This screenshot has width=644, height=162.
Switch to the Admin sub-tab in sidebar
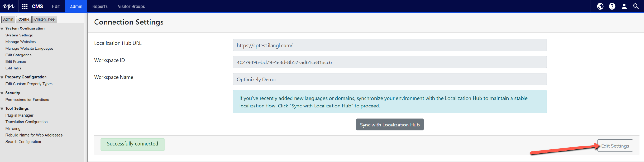pos(8,19)
